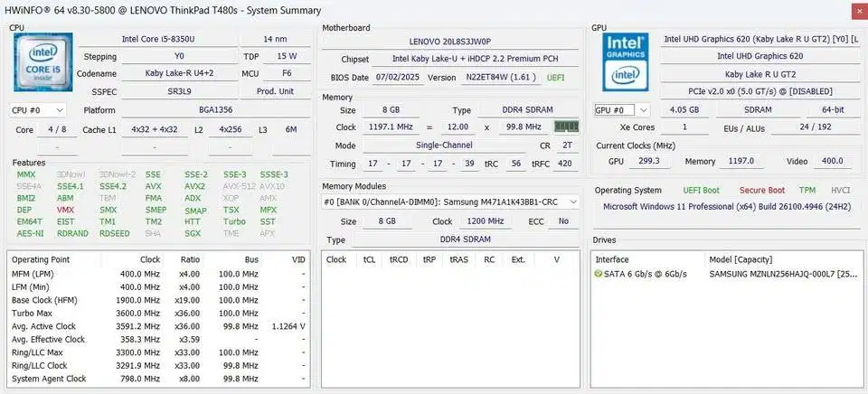The width and height of the screenshot is (868, 394).
Task: Click the tRAS column header in memory table
Action: pos(459,259)
